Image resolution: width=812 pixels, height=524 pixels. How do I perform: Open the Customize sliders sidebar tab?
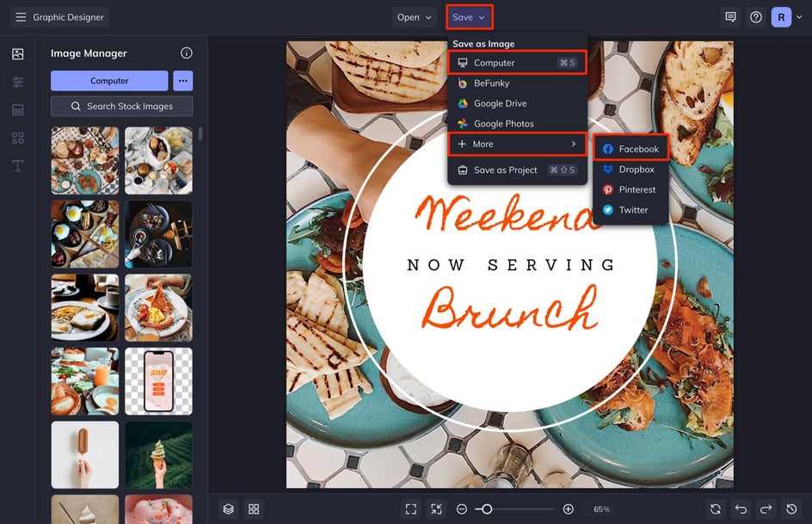pos(17,82)
